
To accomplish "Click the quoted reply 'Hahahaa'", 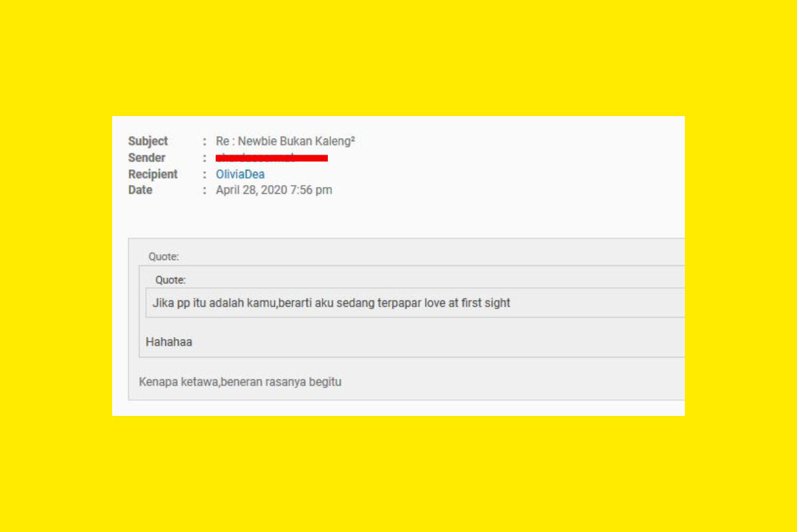I will click(169, 342).
